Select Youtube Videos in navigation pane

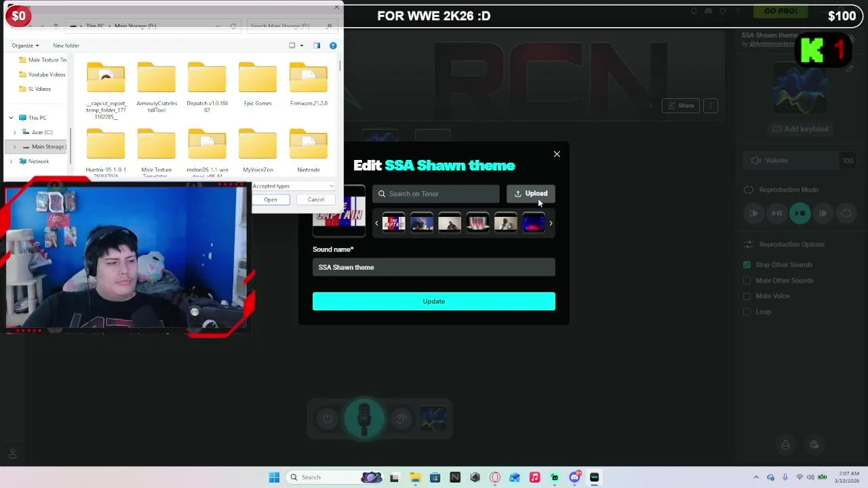coord(42,75)
